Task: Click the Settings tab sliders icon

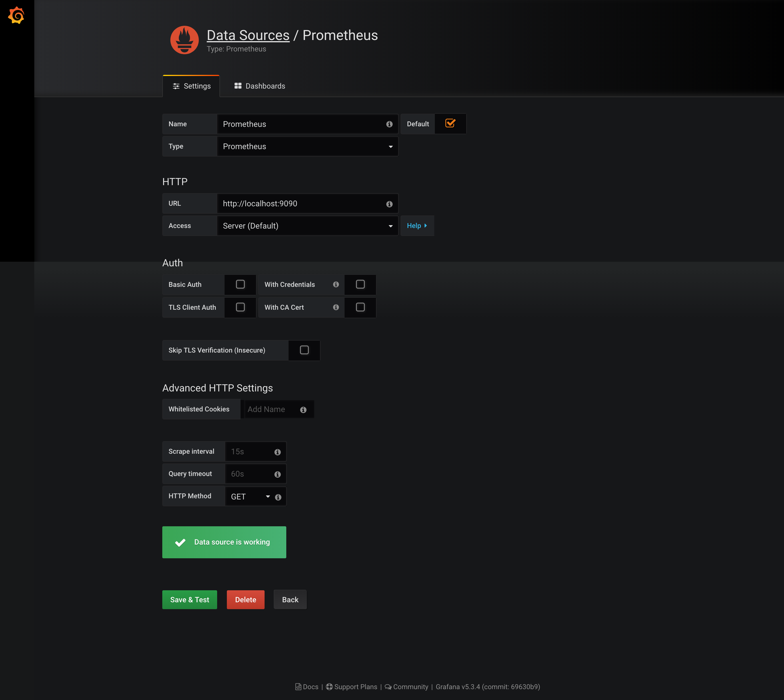Action: point(176,86)
